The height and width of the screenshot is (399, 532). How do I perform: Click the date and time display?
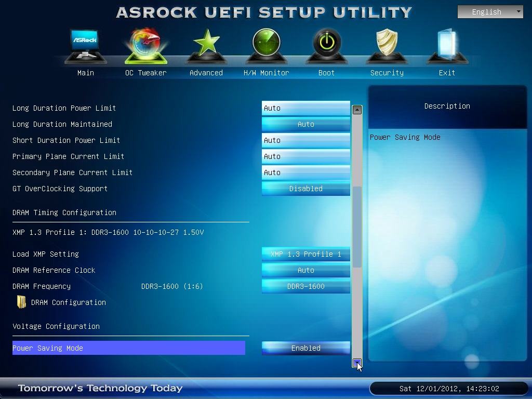pyautogui.click(x=449, y=389)
